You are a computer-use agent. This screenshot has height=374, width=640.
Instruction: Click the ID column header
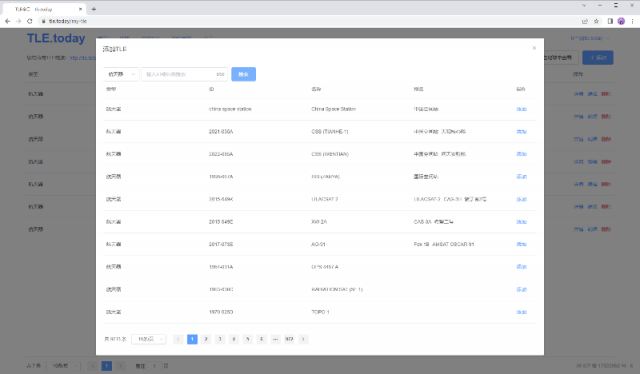click(x=211, y=89)
